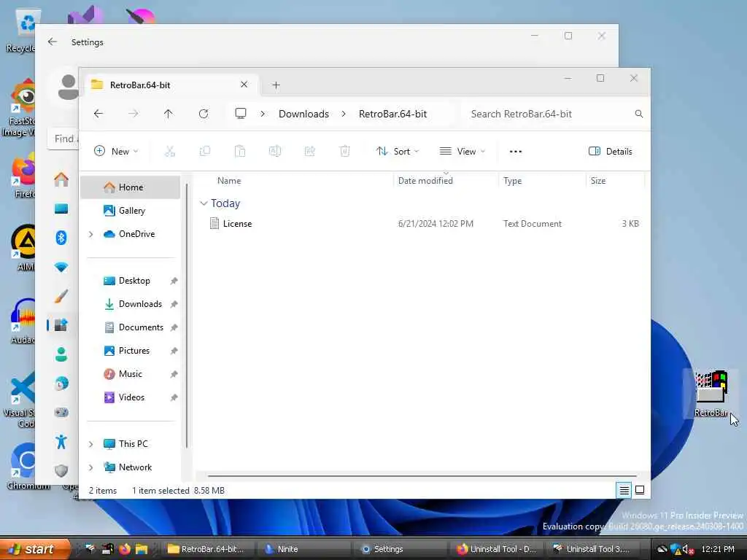The width and height of the screenshot is (747, 560).
Task: Switch to Uninstall Tool - D... taskbar button
Action: [x=497, y=549]
